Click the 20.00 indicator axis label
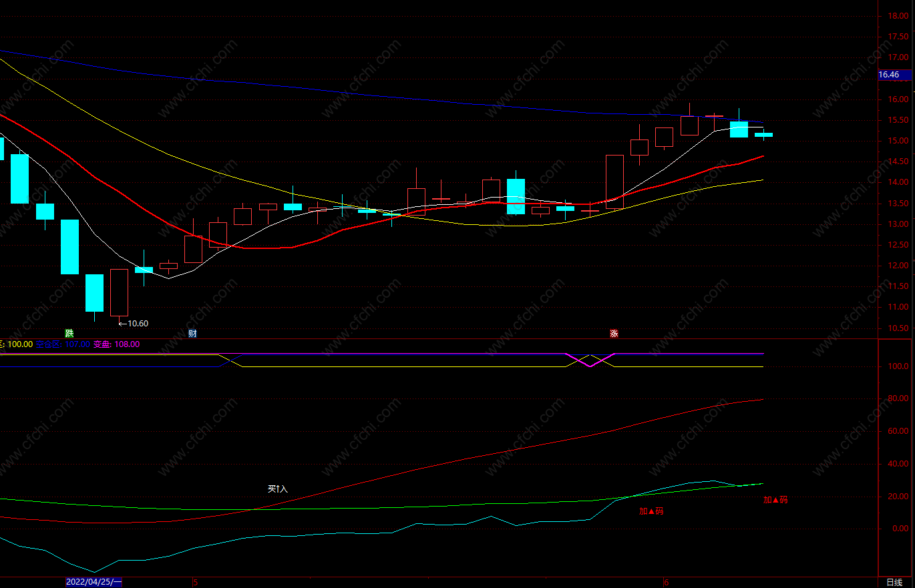 click(x=898, y=497)
